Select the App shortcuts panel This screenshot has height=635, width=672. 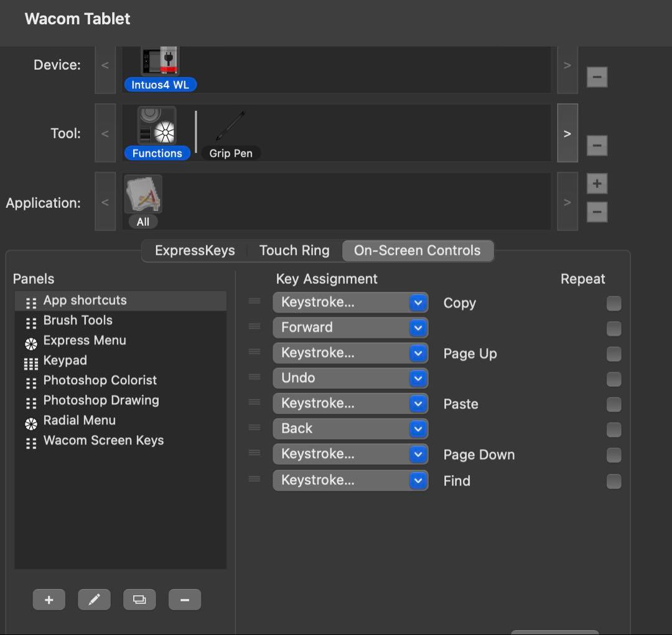121,301
